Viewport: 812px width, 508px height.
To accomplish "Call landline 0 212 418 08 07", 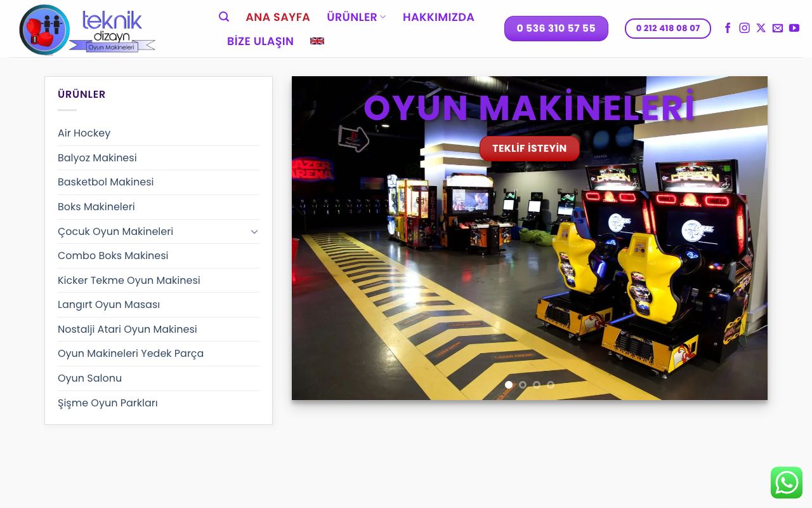I will click(668, 29).
